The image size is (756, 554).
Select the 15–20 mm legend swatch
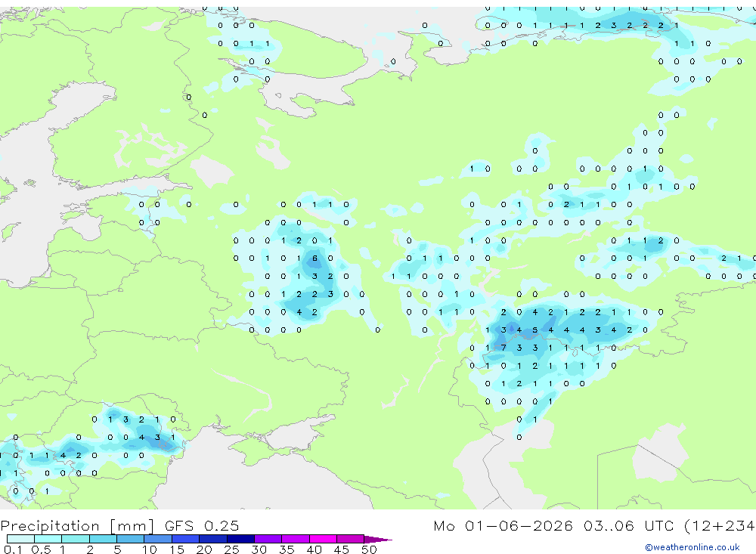[x=186, y=539]
